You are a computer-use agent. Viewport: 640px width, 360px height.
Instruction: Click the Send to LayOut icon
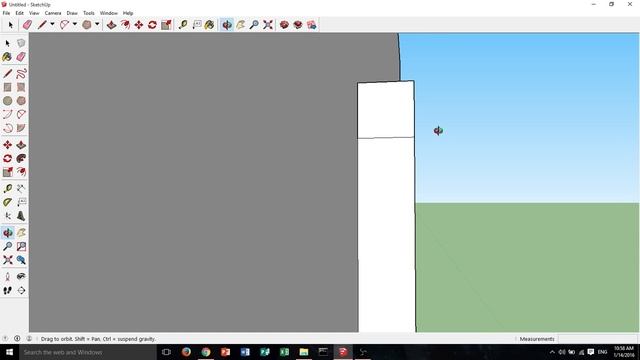click(312, 25)
